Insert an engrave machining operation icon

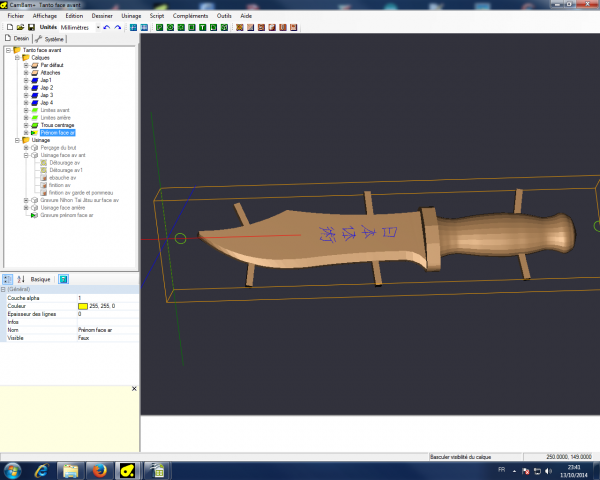[x=272, y=27]
